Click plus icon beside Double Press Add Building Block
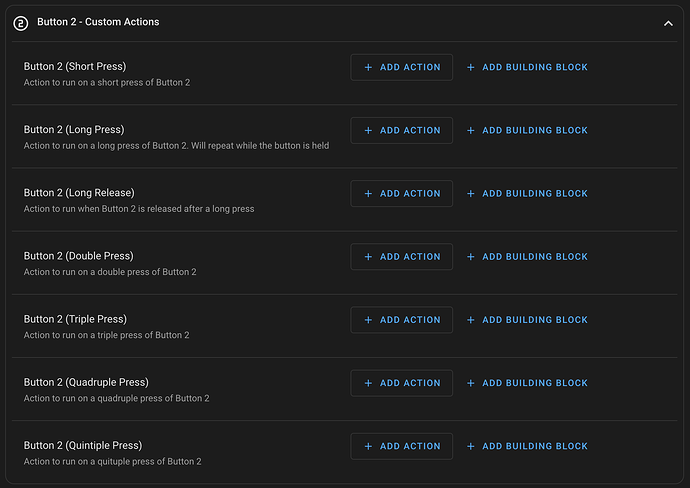Screen dimensions: 690x488 471,257
